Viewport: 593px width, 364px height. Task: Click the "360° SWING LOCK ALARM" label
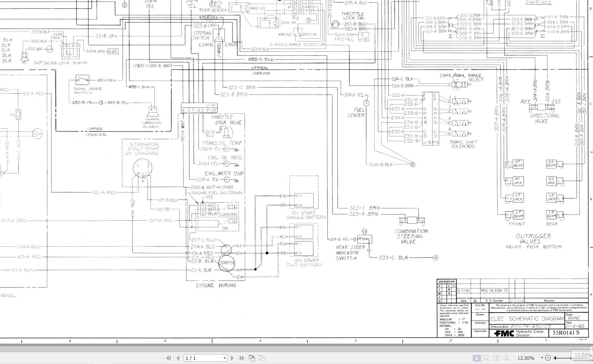[60, 63]
